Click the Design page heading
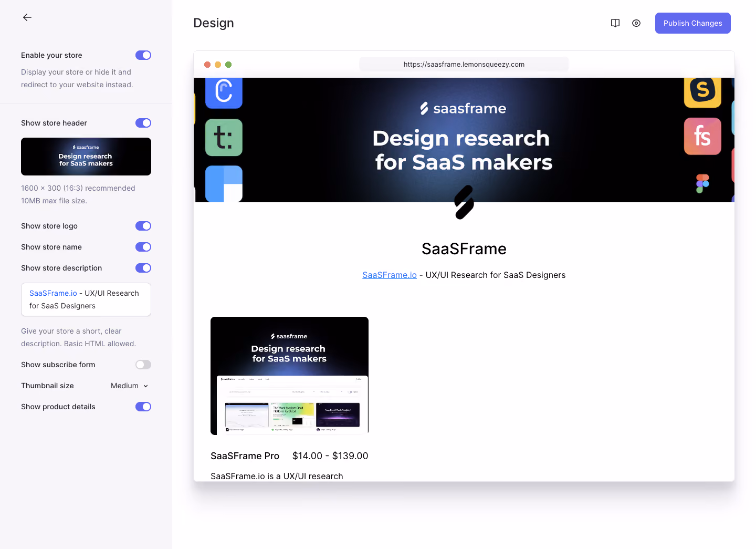Screen dimensions: 756x549 (214, 23)
